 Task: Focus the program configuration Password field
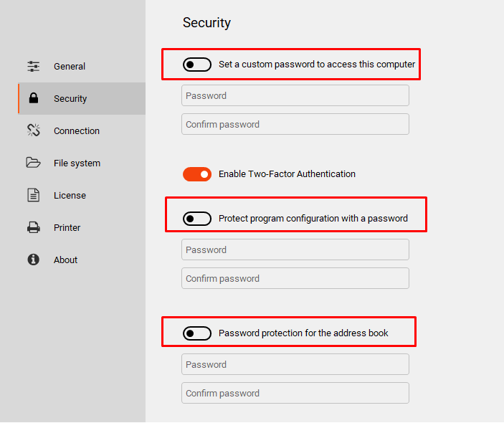(295, 249)
